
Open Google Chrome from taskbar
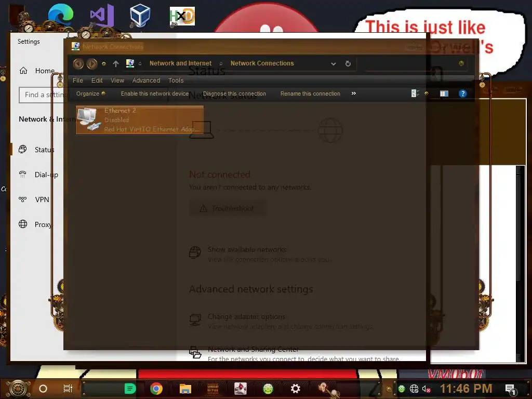(x=156, y=389)
